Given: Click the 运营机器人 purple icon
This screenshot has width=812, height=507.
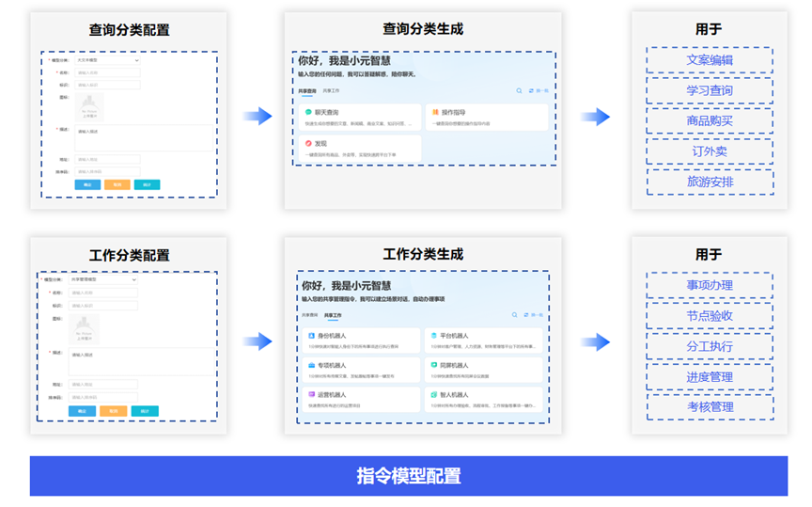Looking at the screenshot, I should point(311,395).
